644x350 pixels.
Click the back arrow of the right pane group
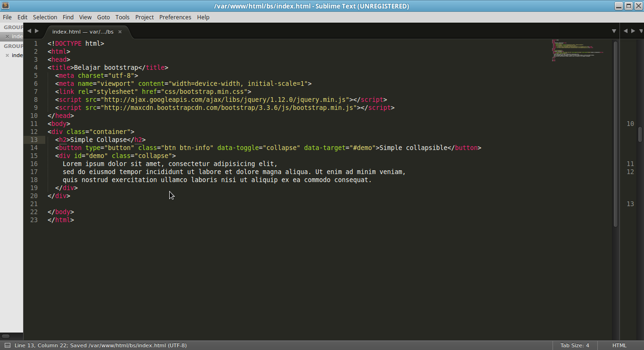click(x=625, y=30)
